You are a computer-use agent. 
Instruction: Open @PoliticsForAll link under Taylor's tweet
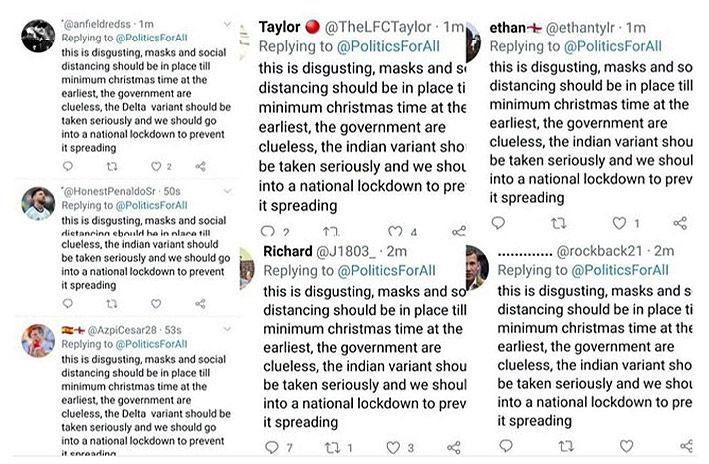coord(388,46)
